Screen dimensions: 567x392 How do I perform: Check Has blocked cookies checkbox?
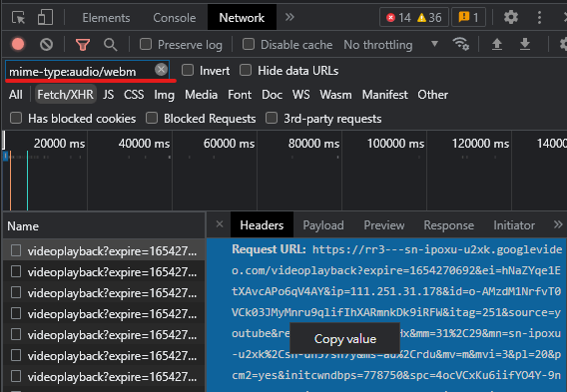click(16, 118)
